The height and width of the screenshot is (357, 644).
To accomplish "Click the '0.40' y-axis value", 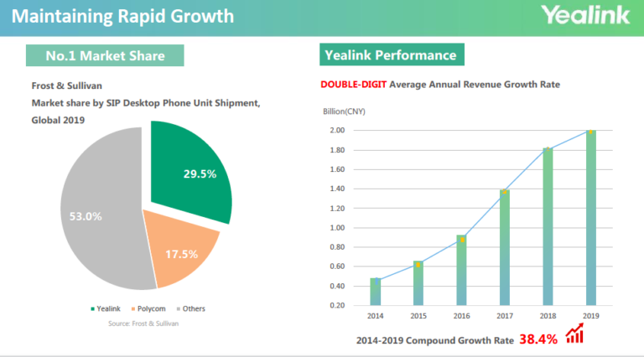I will point(337,286).
